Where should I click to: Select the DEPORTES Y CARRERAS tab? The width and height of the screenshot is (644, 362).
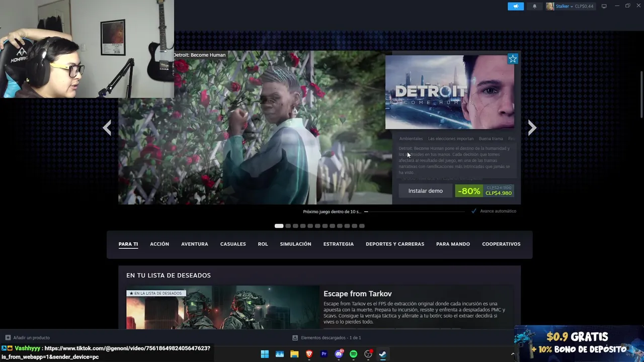(395, 244)
